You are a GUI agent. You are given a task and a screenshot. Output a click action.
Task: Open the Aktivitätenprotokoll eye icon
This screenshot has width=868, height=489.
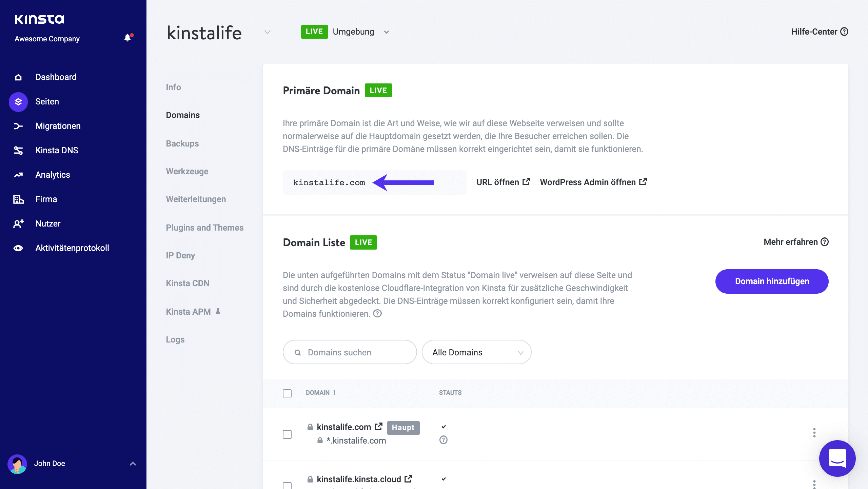coord(18,248)
